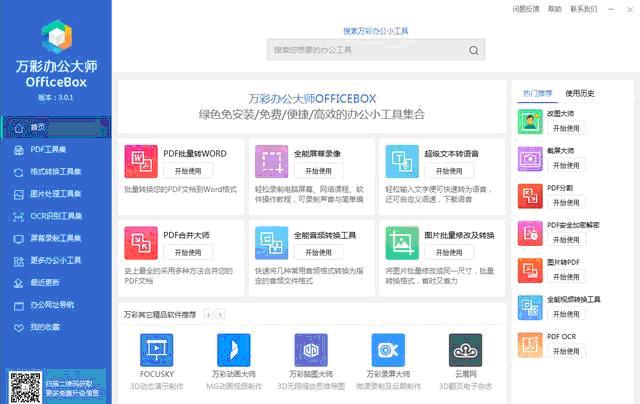Click 开始使用 under 截屏大师
Screen dimensions: 640x404
pos(566,165)
